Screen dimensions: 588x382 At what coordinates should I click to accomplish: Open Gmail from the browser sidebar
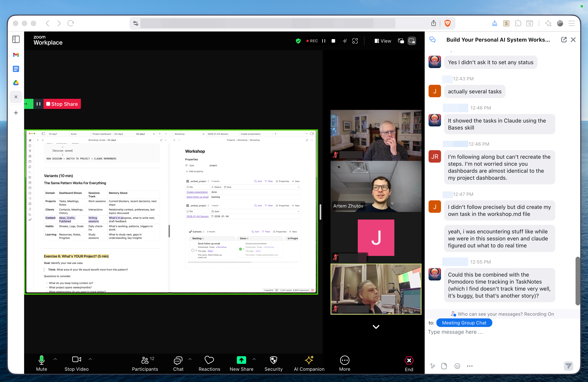pyautogui.click(x=16, y=55)
